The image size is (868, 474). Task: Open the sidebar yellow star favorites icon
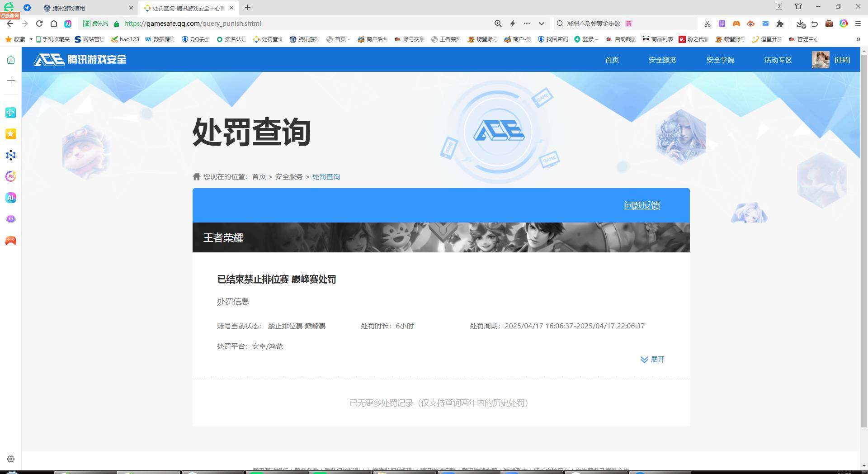tap(11, 134)
